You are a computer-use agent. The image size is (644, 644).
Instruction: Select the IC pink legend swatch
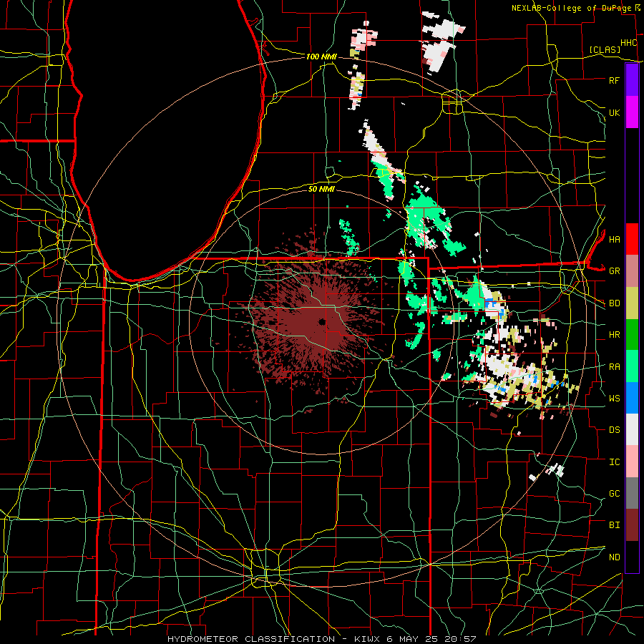(632, 462)
